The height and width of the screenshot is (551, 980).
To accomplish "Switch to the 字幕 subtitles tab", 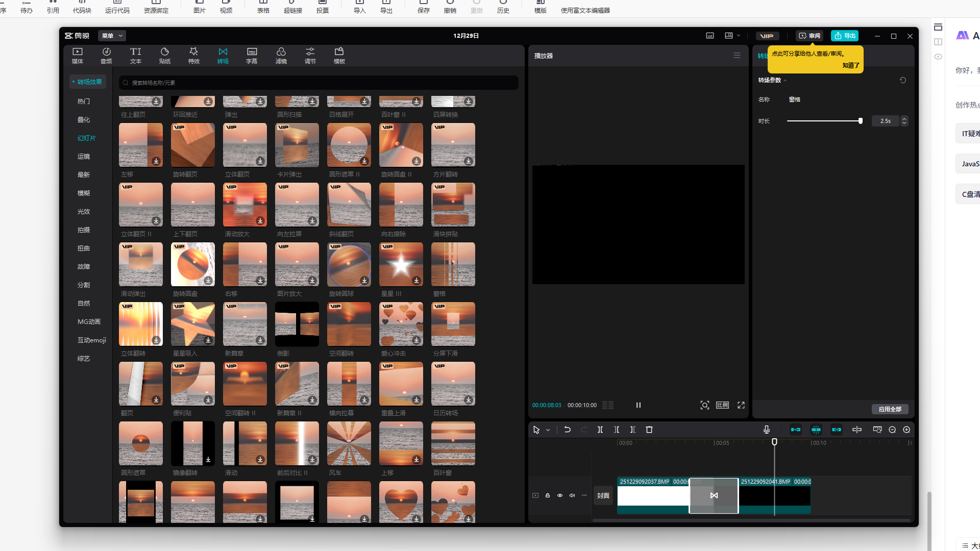I will (252, 55).
